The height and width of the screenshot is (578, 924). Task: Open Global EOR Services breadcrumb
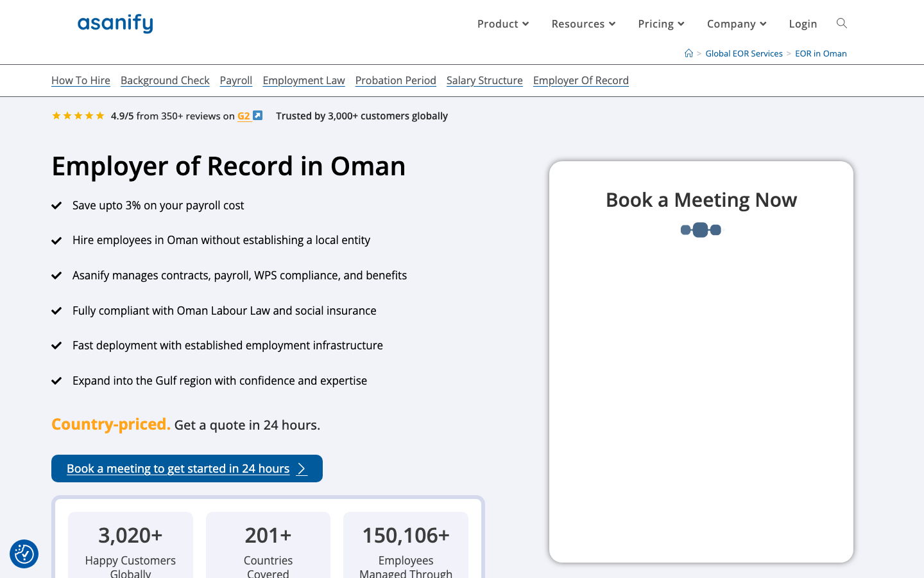744,53
